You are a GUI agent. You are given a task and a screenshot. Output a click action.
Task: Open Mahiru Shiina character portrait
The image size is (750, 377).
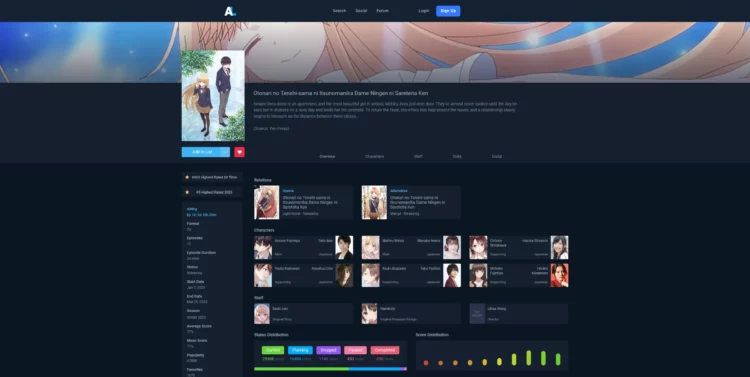(x=371, y=247)
